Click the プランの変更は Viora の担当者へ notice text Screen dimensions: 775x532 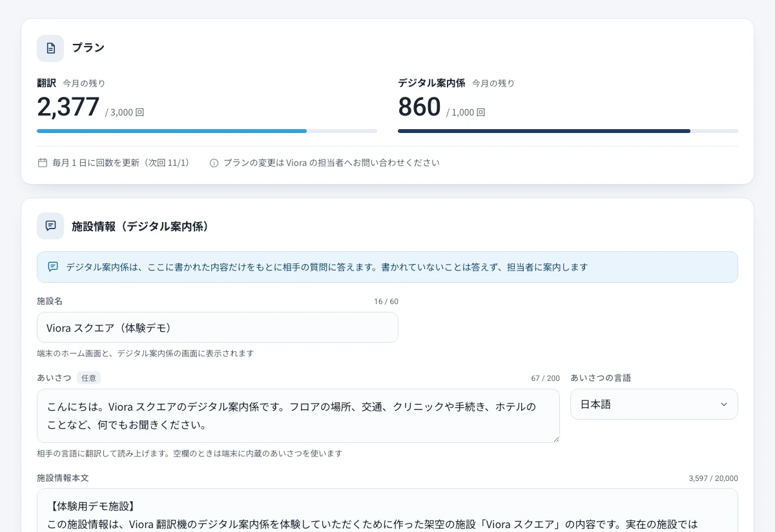point(331,163)
